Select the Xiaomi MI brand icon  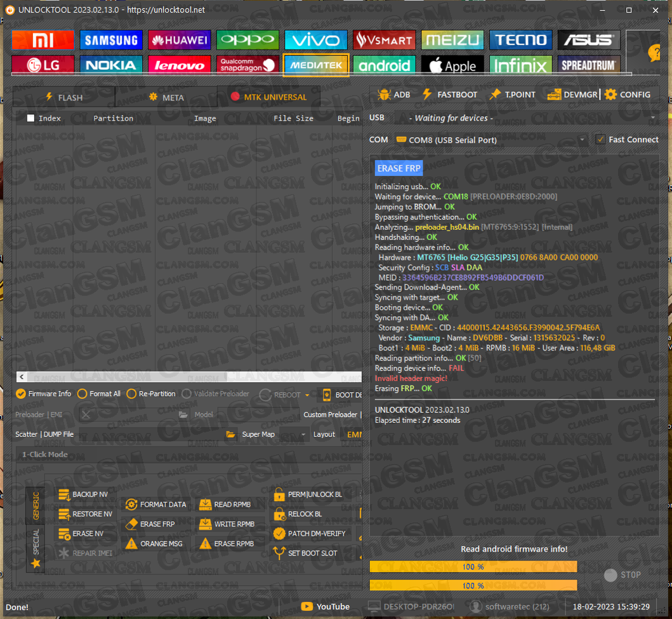(43, 40)
